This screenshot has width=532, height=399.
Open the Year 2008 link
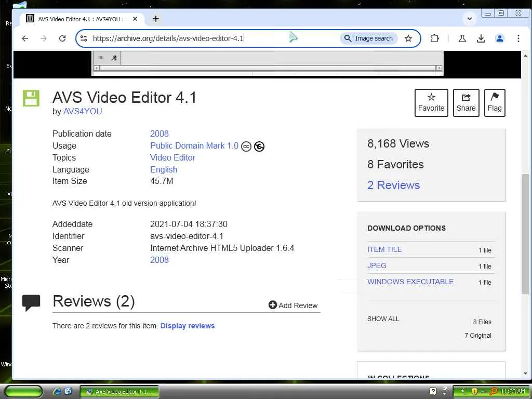(159, 260)
